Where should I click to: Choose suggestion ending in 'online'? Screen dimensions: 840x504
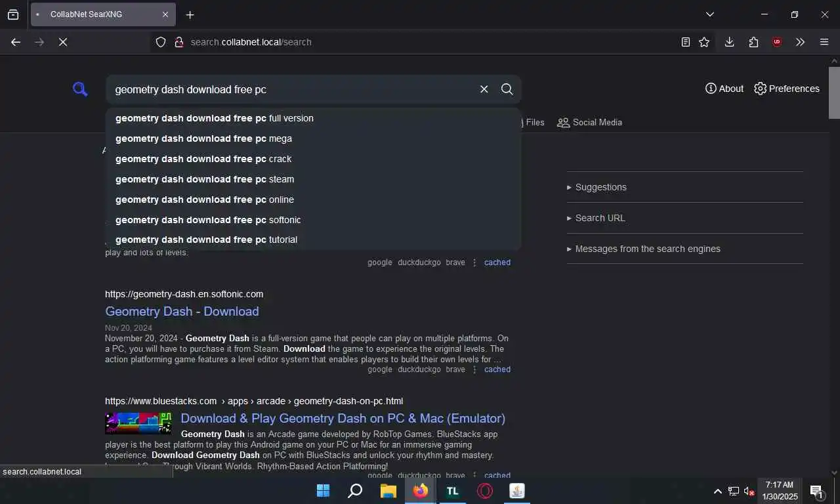point(313,199)
